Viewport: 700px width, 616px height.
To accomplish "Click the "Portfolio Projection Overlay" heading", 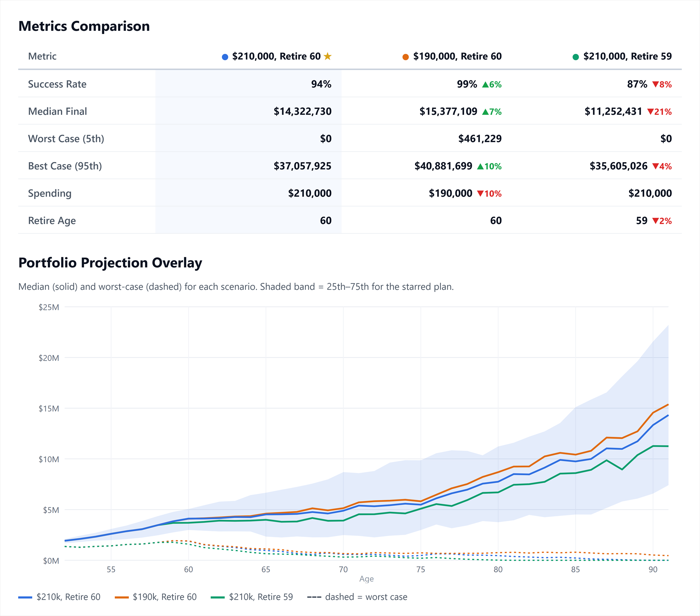I will click(x=110, y=263).
